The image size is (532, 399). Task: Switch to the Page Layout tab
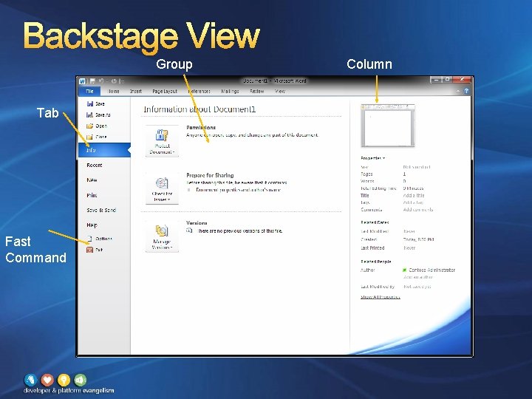[165, 92]
